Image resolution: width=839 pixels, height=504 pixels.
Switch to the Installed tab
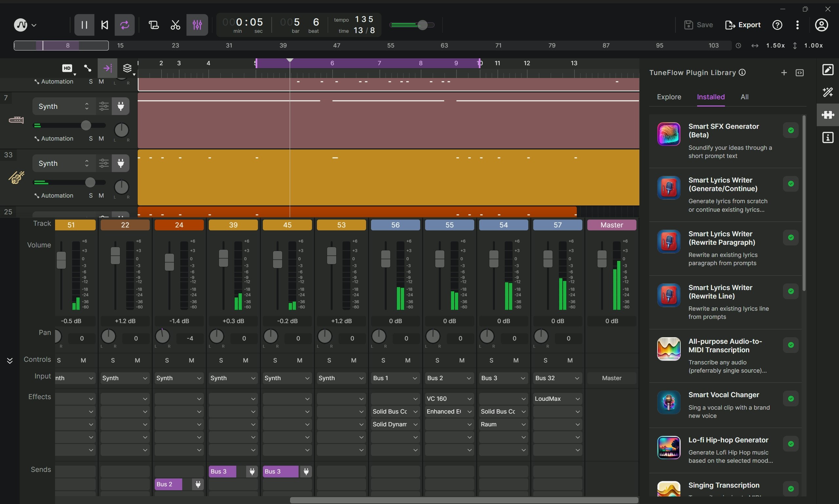coord(711,97)
